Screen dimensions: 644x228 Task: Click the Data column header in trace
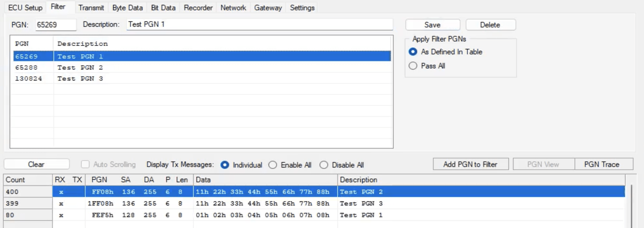click(265, 180)
